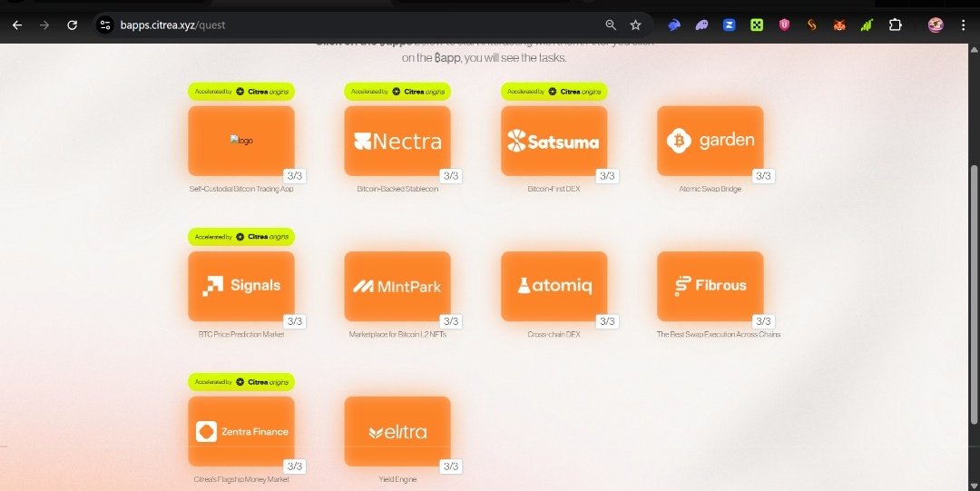
Task: Open the browser profile avatar
Action: point(936,25)
